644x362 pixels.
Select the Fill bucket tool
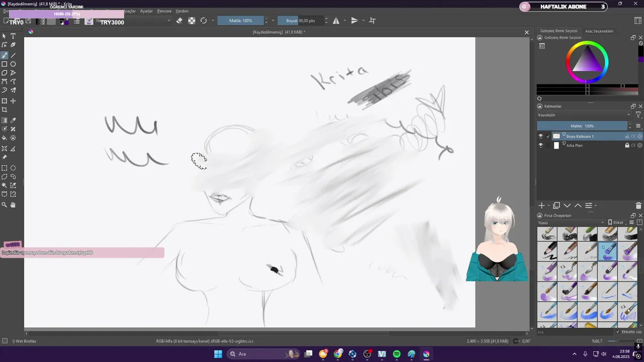(5, 138)
